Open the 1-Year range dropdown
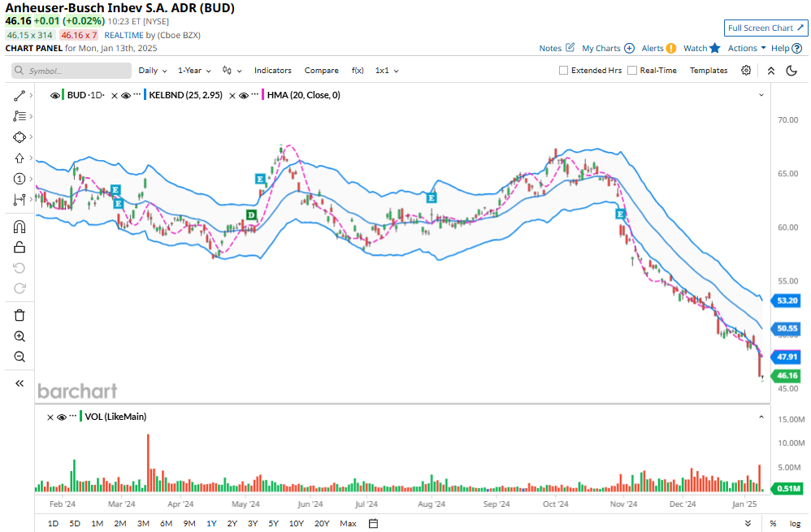811x532 pixels. 194,71
